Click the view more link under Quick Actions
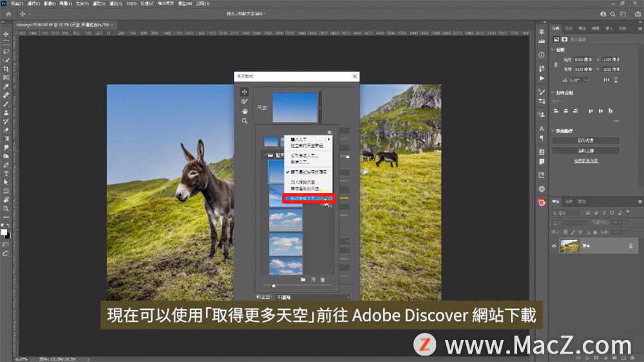 [585, 160]
